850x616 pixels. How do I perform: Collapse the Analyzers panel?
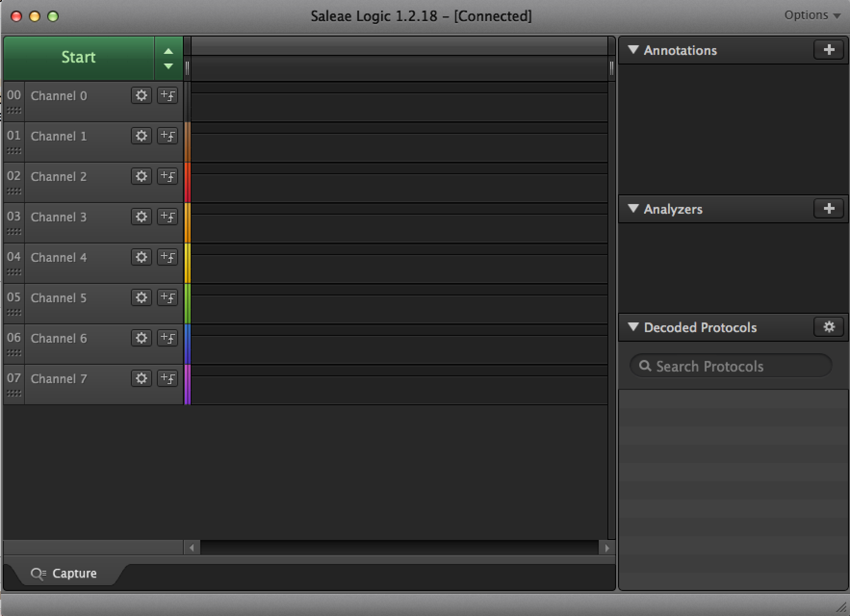point(633,208)
